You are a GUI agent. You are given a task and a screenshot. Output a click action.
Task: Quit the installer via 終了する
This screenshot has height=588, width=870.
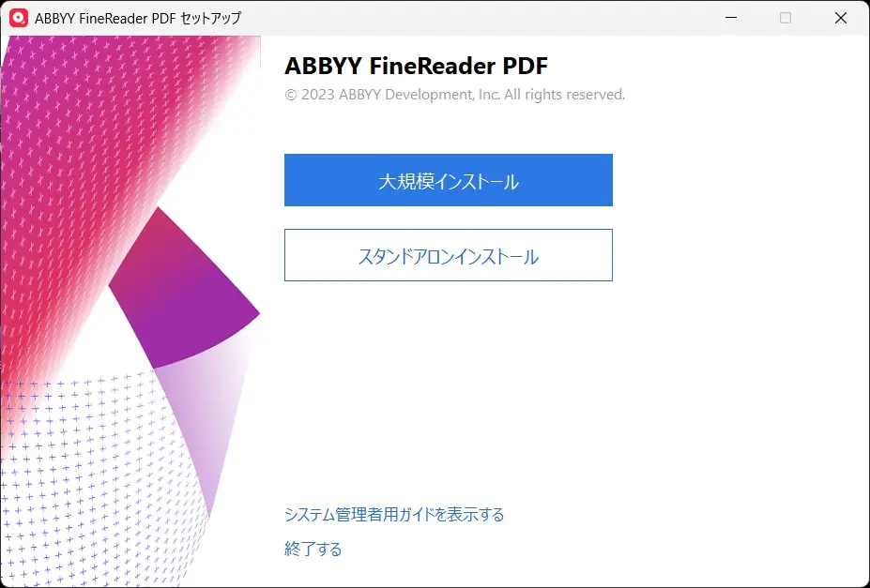(313, 549)
